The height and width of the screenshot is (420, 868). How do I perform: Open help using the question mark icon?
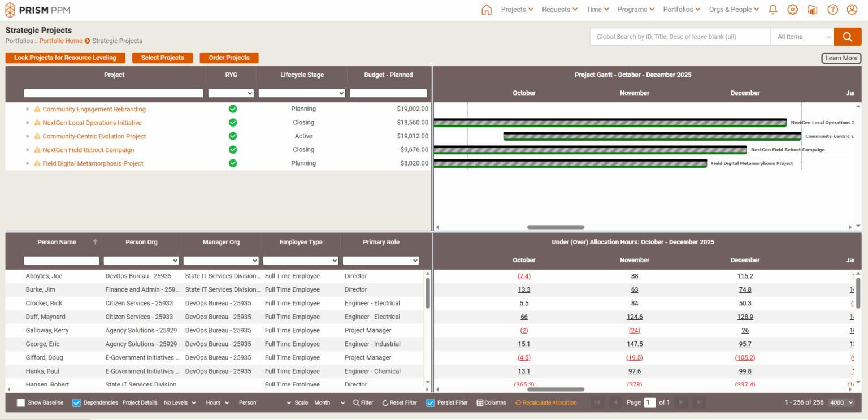click(832, 10)
